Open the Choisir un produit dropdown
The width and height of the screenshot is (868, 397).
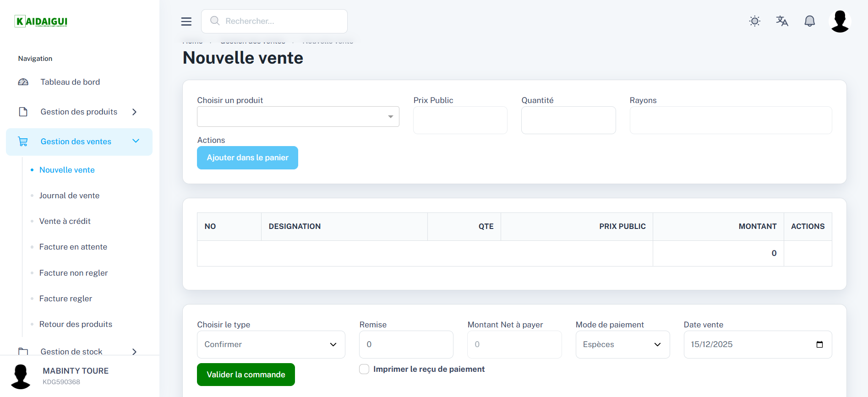click(298, 117)
